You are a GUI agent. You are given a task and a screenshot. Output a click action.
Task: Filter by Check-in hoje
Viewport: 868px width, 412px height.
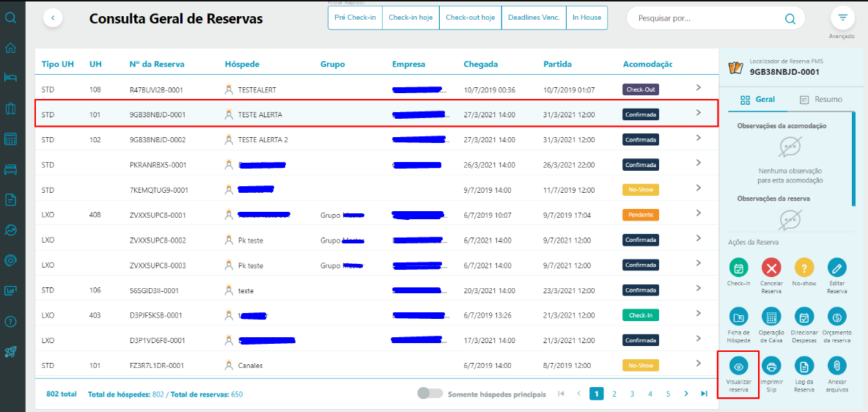click(x=411, y=18)
